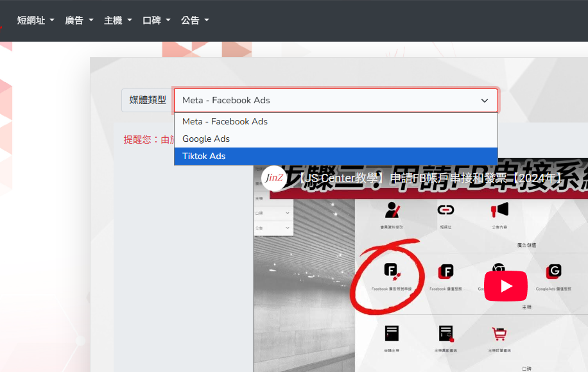Click the megaphone 公告內容 icon in video
The width and height of the screenshot is (588, 372).
click(x=499, y=210)
